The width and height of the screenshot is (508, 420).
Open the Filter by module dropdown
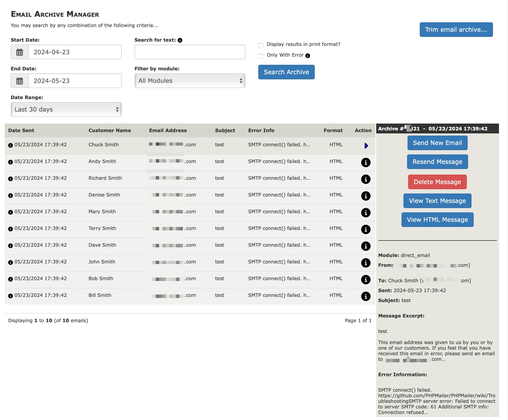pos(190,81)
